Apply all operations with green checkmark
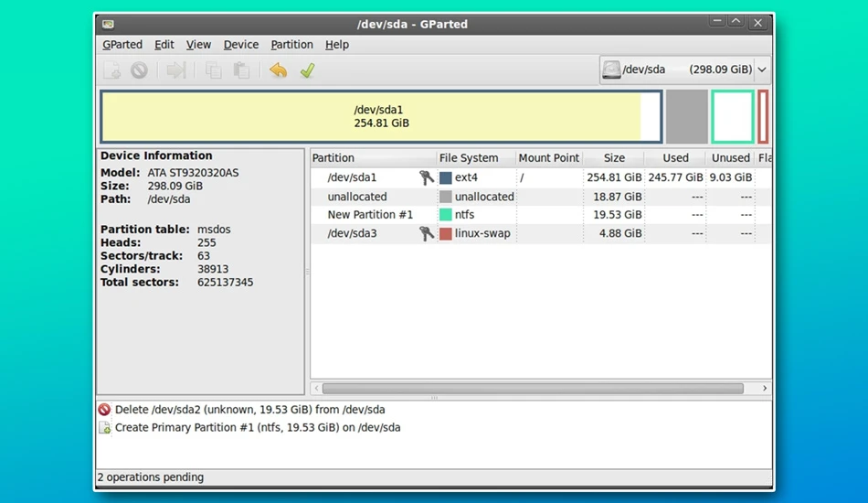The width and height of the screenshot is (868, 503). tap(307, 70)
